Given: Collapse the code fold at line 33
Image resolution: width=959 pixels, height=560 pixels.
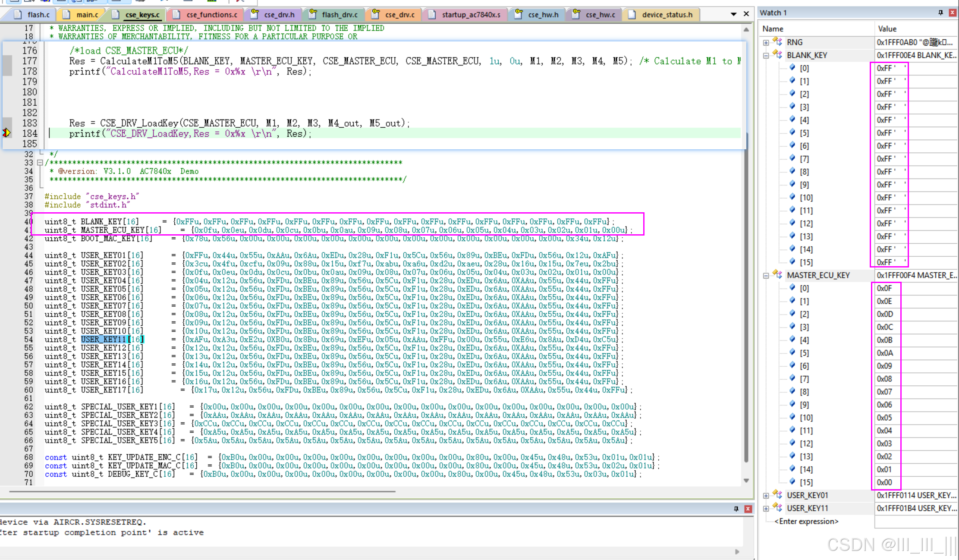Looking at the screenshot, I should point(40,163).
